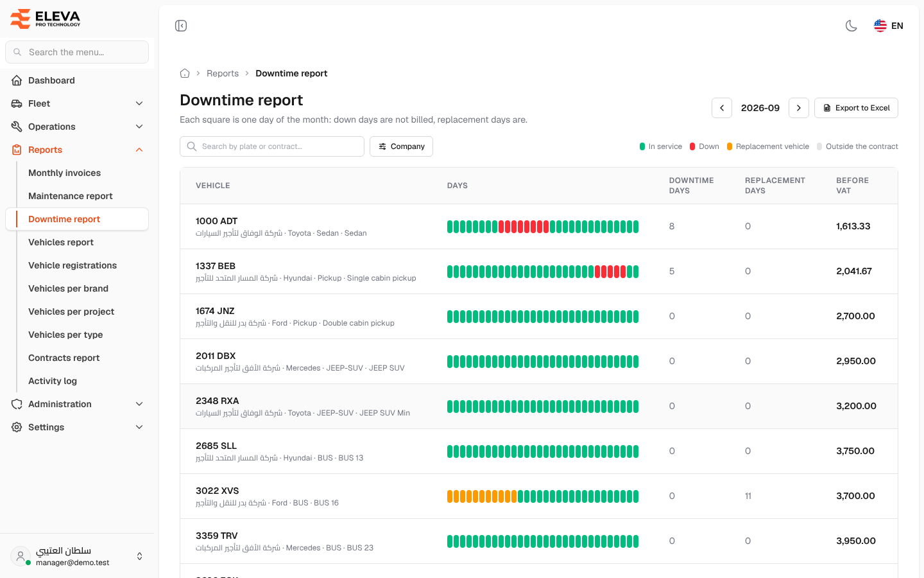924x578 pixels.
Task: Click the day strip for 1000 ADT
Action: click(543, 227)
